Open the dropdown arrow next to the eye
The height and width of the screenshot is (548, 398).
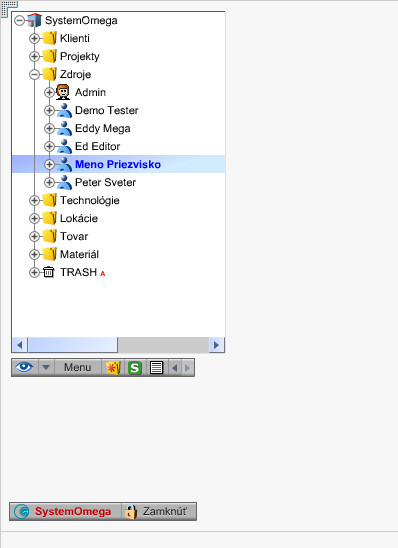pyautogui.click(x=46, y=368)
